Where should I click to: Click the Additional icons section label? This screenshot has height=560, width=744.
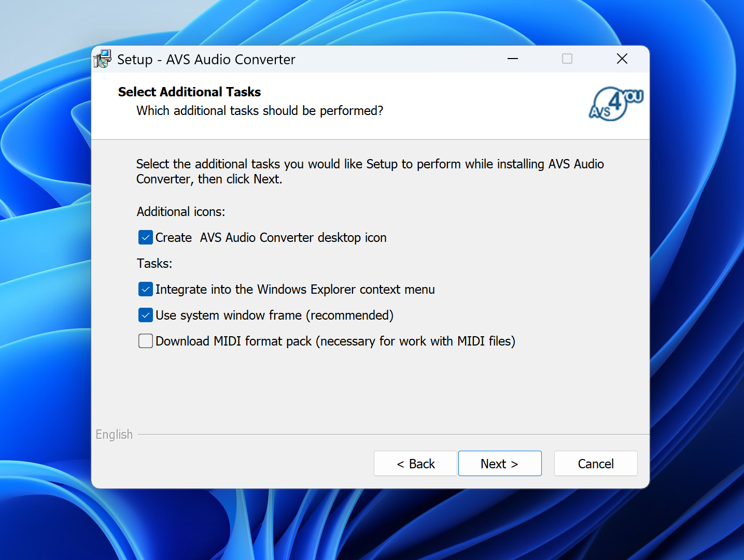(x=181, y=212)
